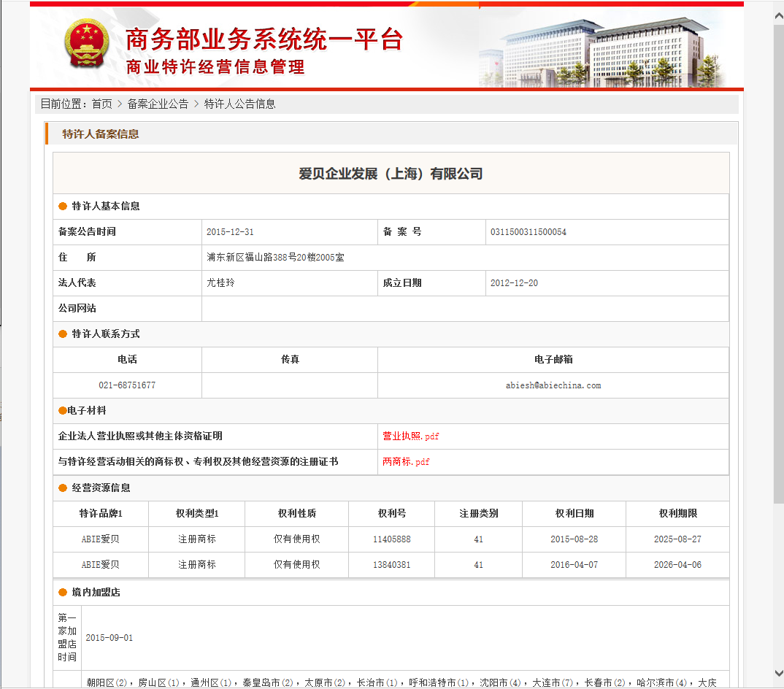This screenshot has height=689, width=784.
Task: Open 营业执照.pdf attachment
Action: [411, 436]
